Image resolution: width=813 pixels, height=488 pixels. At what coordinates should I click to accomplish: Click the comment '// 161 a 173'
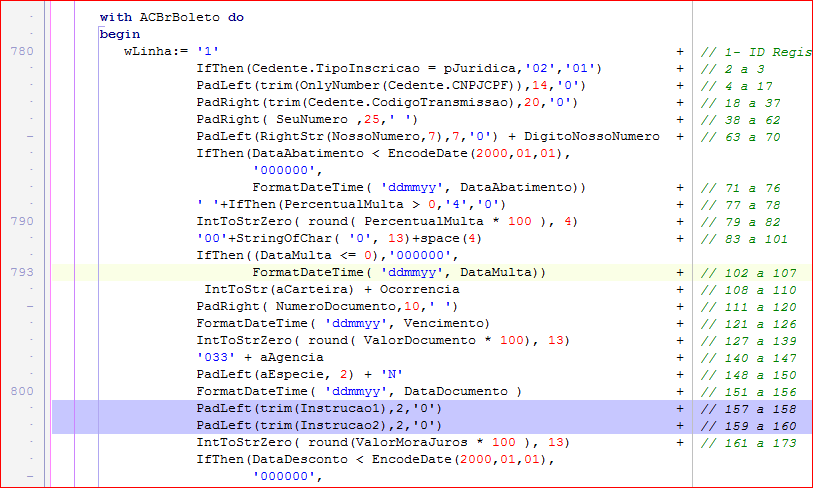[x=748, y=443]
